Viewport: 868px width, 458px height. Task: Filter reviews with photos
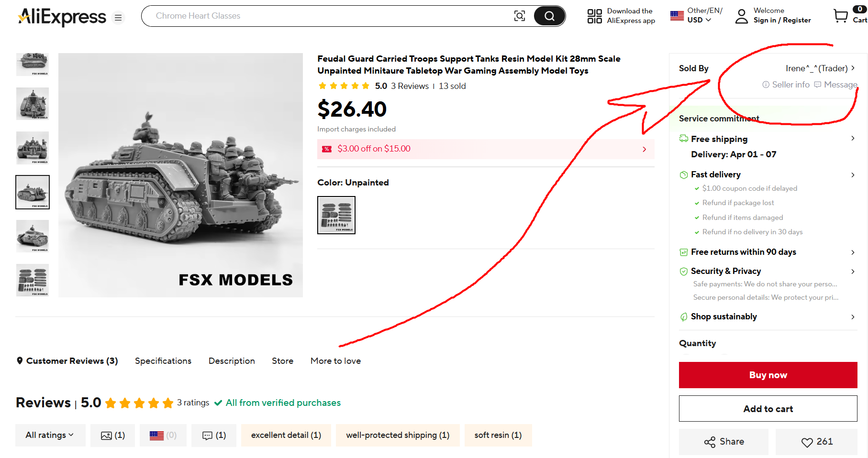pyautogui.click(x=112, y=436)
